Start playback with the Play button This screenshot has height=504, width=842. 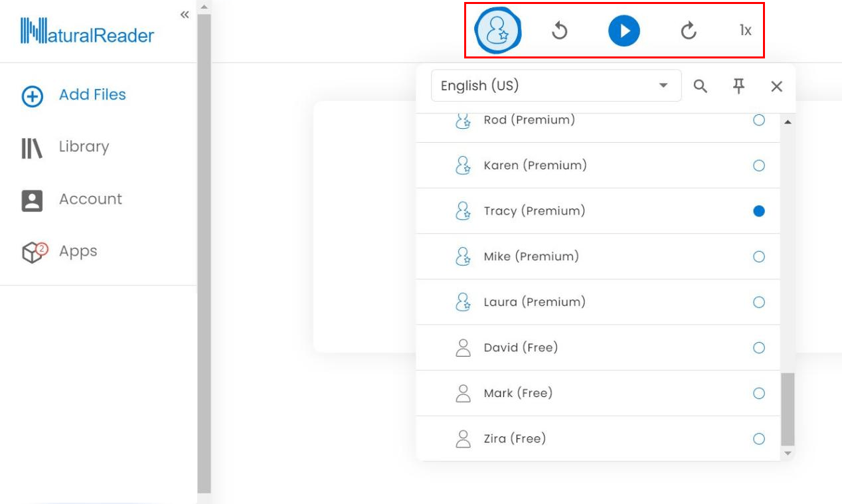point(624,31)
